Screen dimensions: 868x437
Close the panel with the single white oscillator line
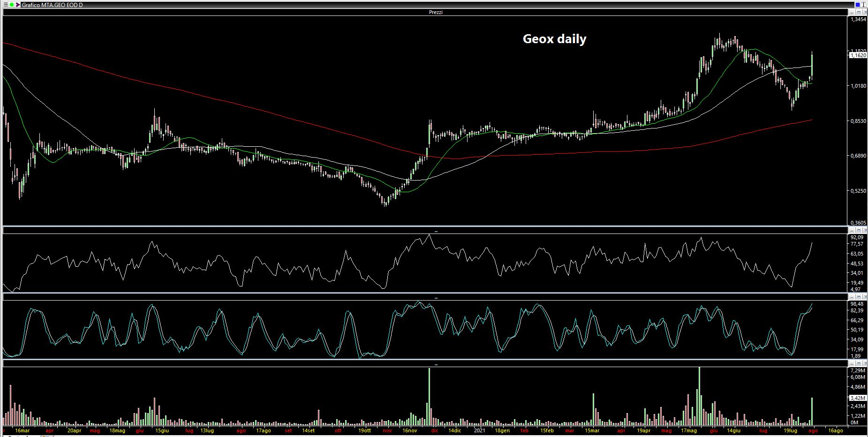click(865, 230)
